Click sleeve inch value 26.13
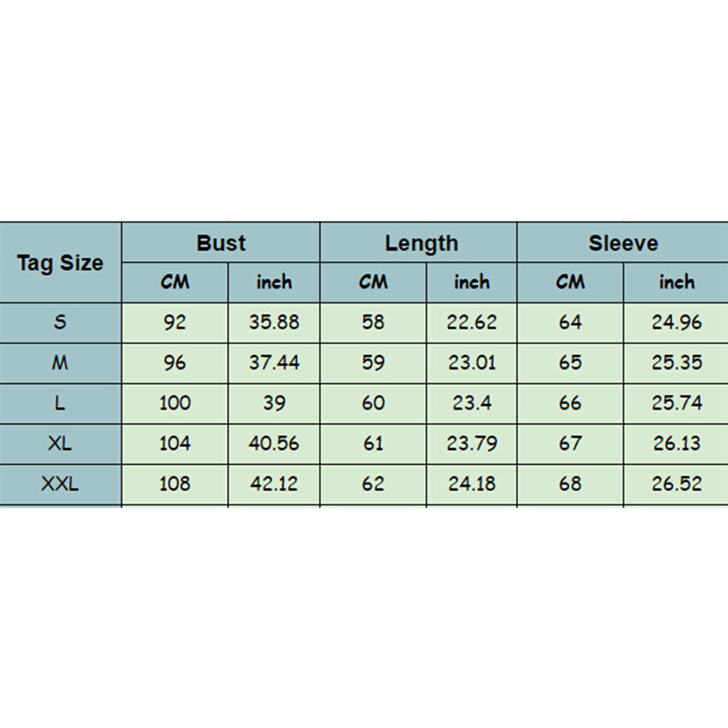The height and width of the screenshot is (728, 728). (x=676, y=443)
